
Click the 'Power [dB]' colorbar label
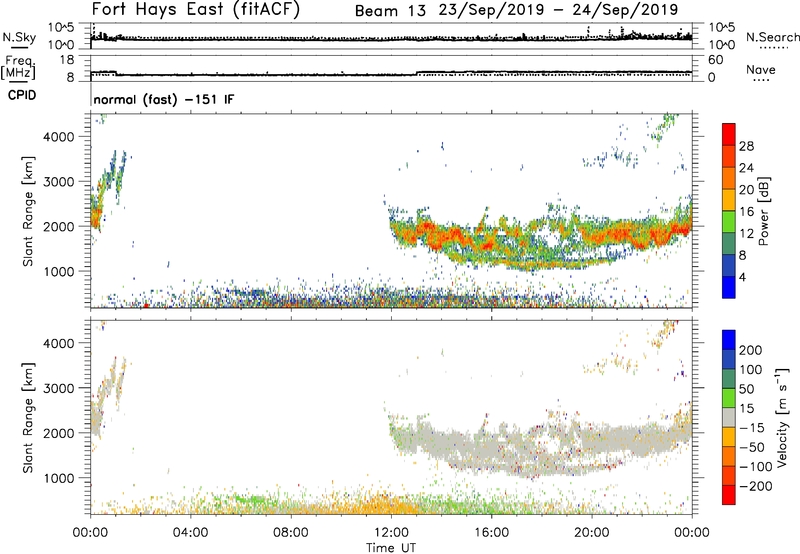(764, 211)
